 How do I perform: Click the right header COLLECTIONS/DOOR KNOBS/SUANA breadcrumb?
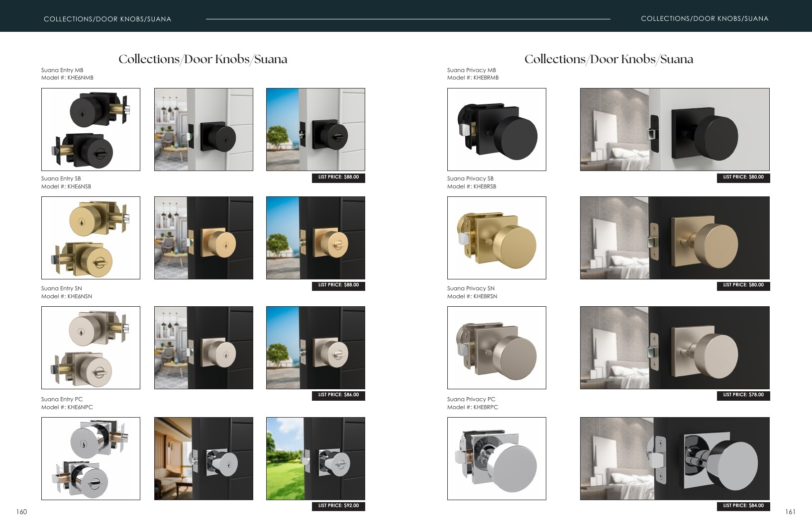pyautogui.click(x=705, y=18)
